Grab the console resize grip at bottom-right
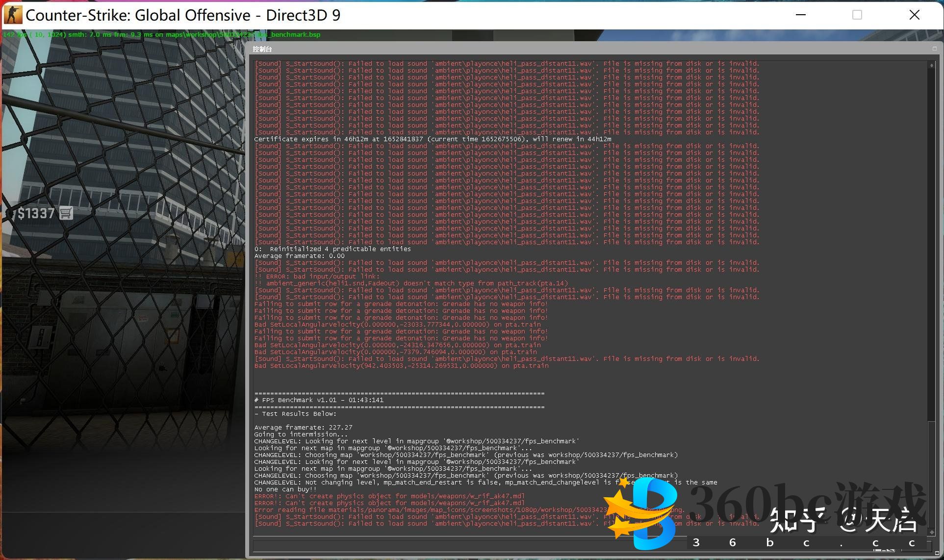Screen dimensions: 944x560 point(936,554)
